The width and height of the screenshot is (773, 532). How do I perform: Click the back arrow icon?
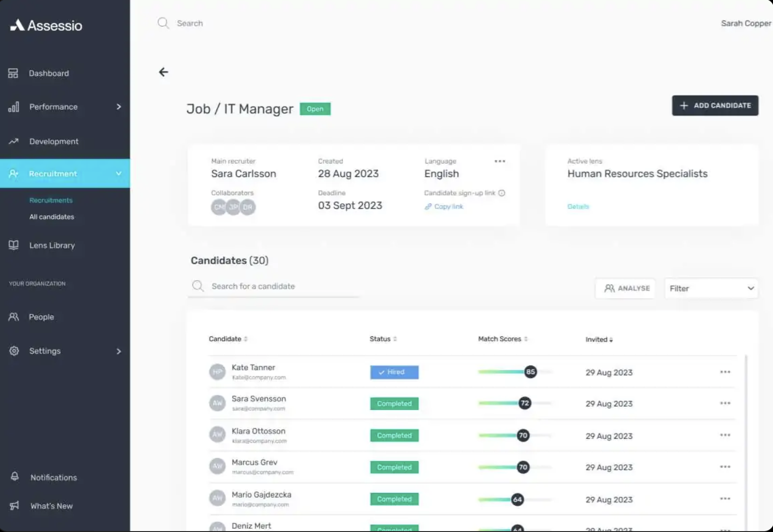[163, 72]
